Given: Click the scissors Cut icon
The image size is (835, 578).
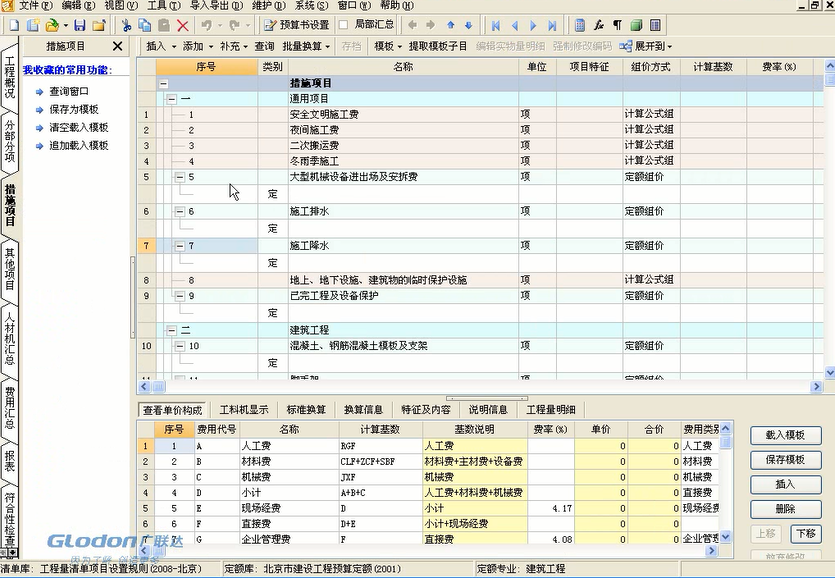Looking at the screenshot, I should [x=128, y=25].
